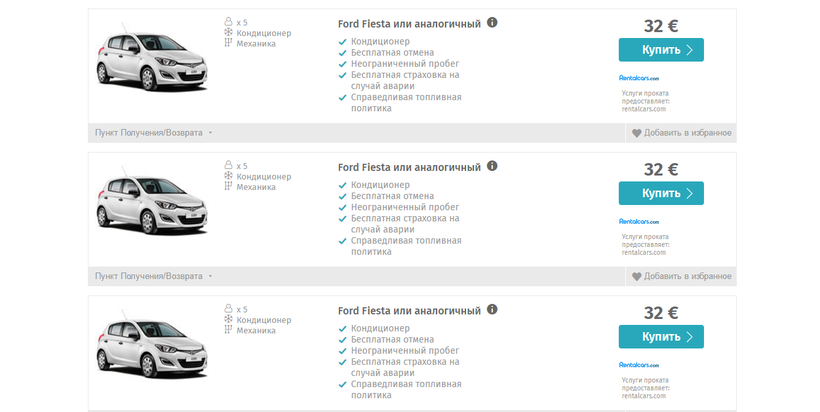Click the info icon in the first Ford Fiesta listing

[x=492, y=23]
